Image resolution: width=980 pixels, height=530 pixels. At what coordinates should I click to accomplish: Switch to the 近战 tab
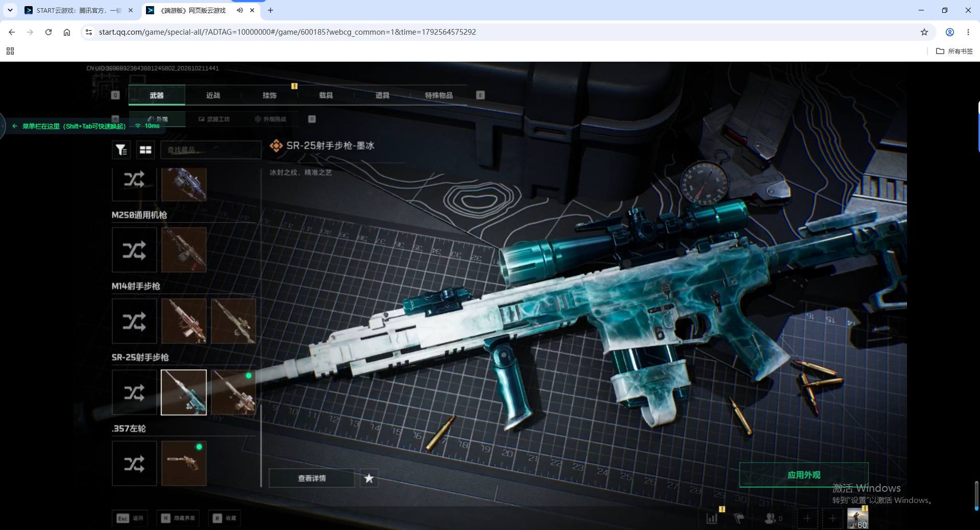pos(213,95)
